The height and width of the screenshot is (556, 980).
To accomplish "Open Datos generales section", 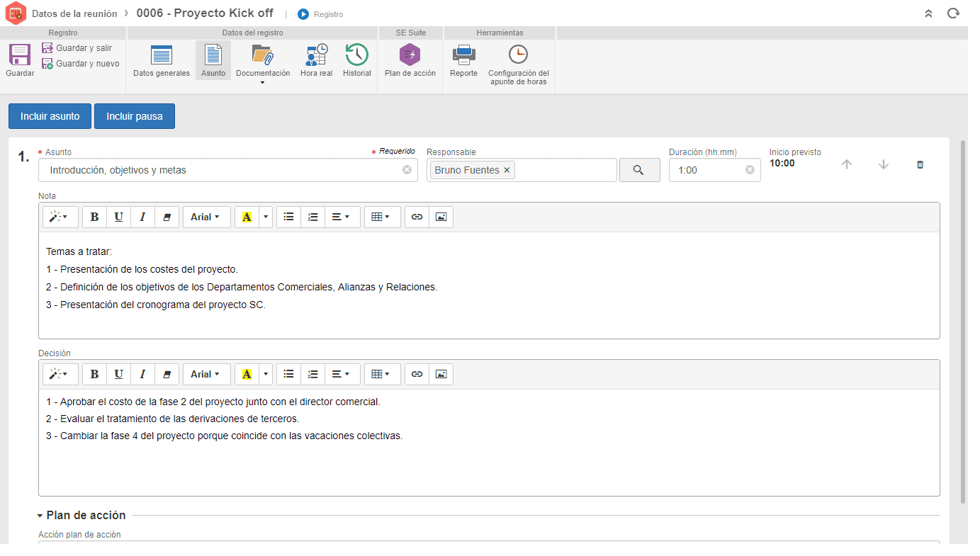I will pos(162,60).
